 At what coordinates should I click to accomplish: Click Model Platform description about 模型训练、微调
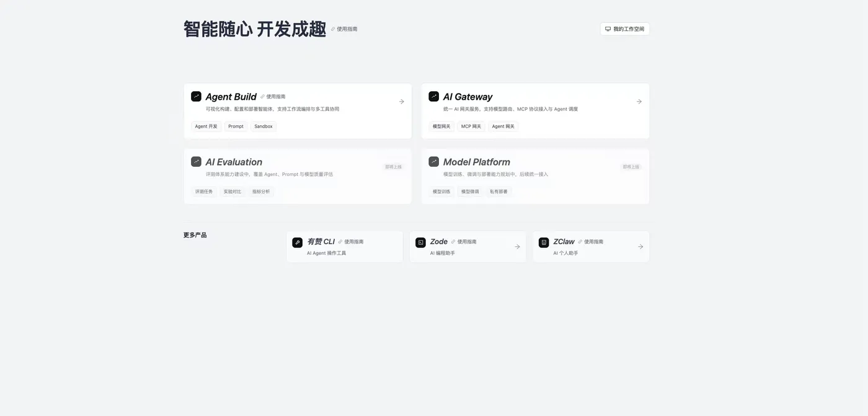(x=496, y=174)
